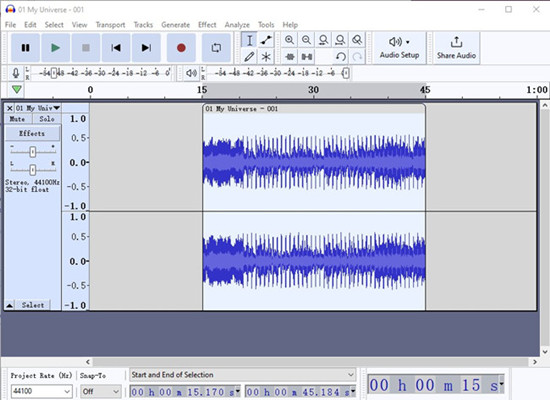The width and height of the screenshot is (550, 400).
Task: Stop playback with the Stop button
Action: (x=86, y=48)
